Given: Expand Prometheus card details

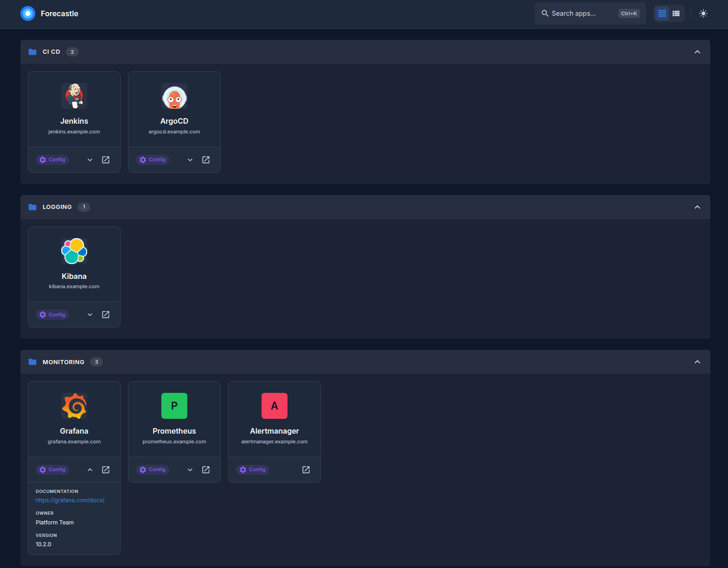Looking at the screenshot, I should pos(190,470).
